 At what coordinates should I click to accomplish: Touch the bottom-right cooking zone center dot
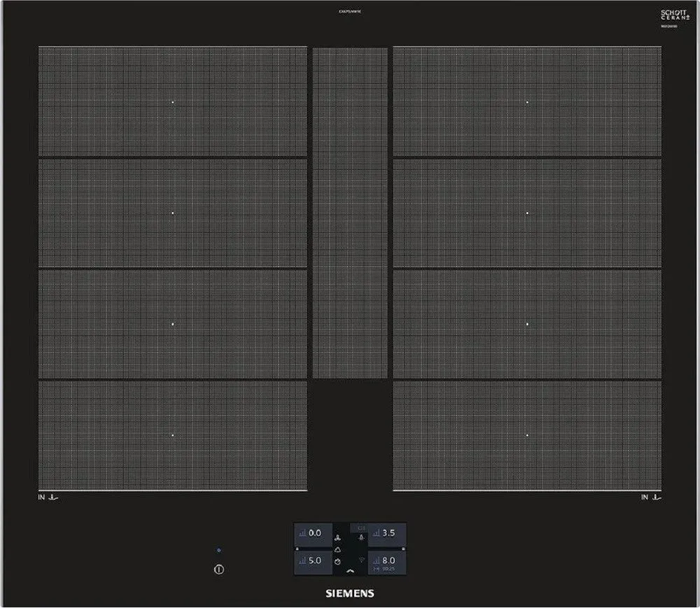click(527, 435)
